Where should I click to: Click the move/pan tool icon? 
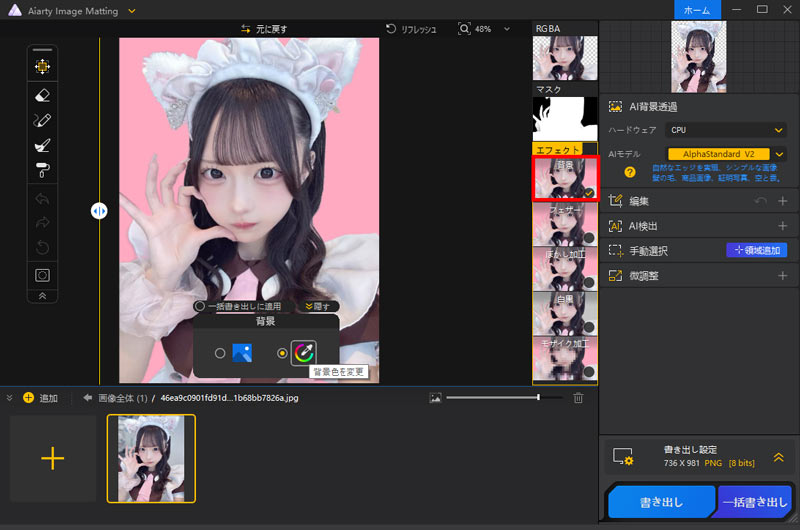(42, 66)
